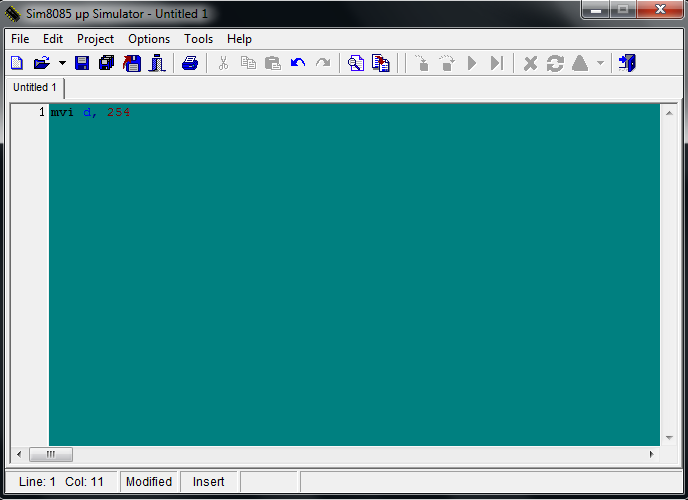
Task: Expand the open file dropdown arrow
Action: coord(62,63)
